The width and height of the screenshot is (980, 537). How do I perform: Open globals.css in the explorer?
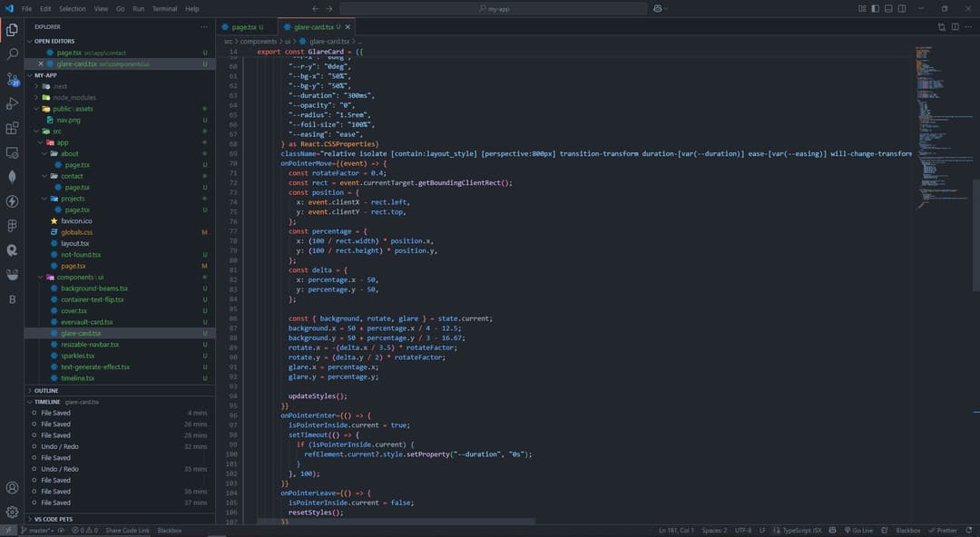point(76,232)
